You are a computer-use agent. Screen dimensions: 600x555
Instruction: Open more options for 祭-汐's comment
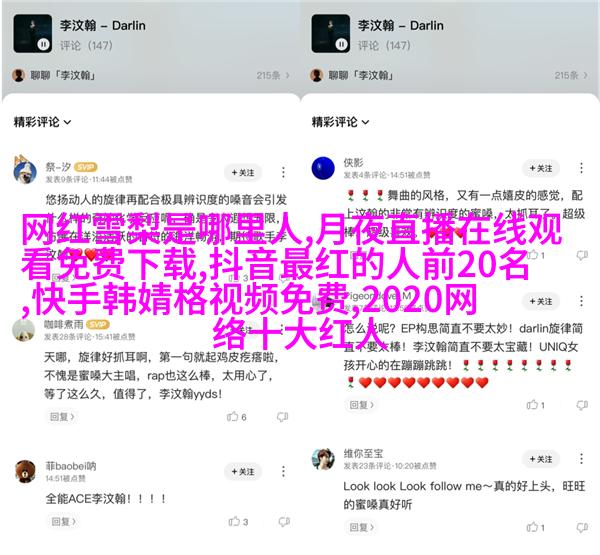pos(283,173)
